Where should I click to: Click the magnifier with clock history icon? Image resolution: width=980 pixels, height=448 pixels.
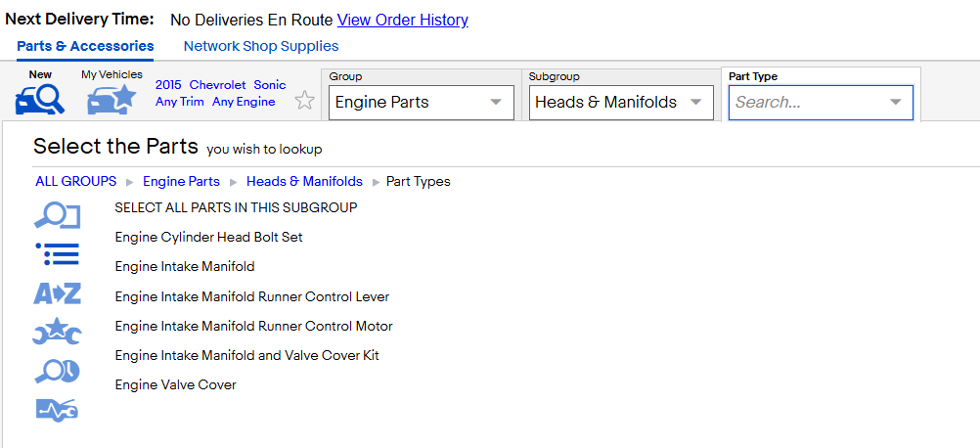point(57,371)
